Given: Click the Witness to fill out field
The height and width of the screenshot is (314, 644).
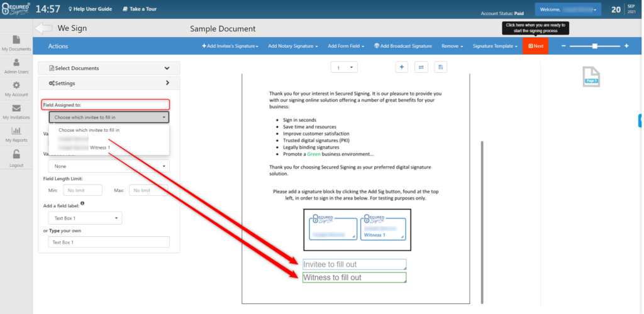Looking at the screenshot, I should pos(355,278).
